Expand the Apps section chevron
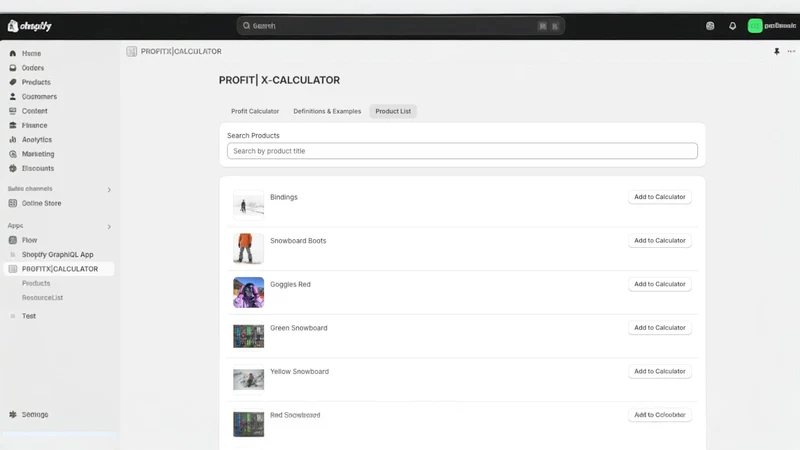Image resolution: width=800 pixels, height=450 pixels. point(109,227)
